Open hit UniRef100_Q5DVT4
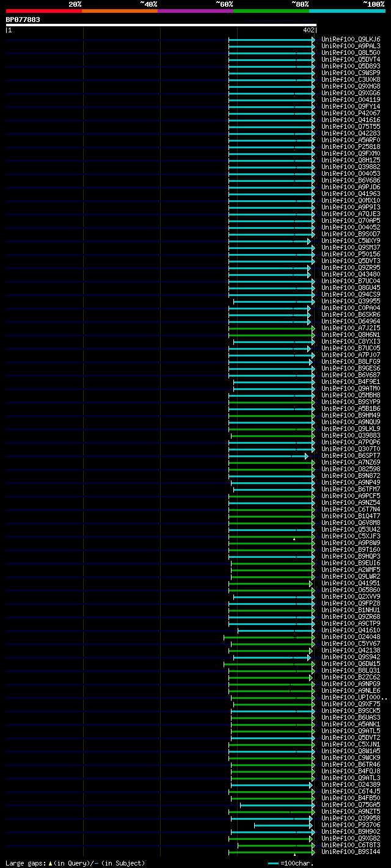The height and width of the screenshot is (868, 391). [351, 59]
